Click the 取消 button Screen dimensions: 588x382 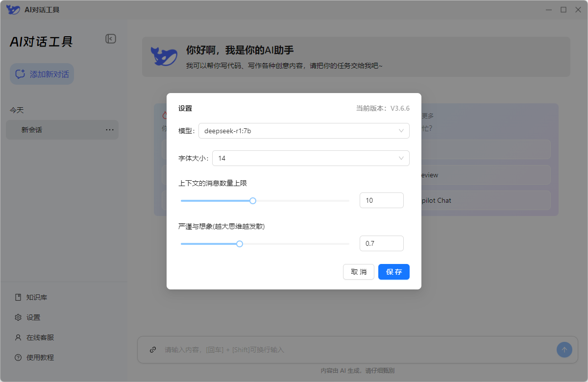tap(359, 272)
